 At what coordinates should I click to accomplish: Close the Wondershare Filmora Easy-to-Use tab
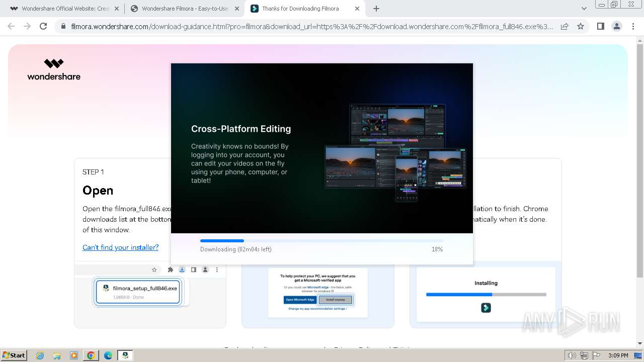pos(237,9)
